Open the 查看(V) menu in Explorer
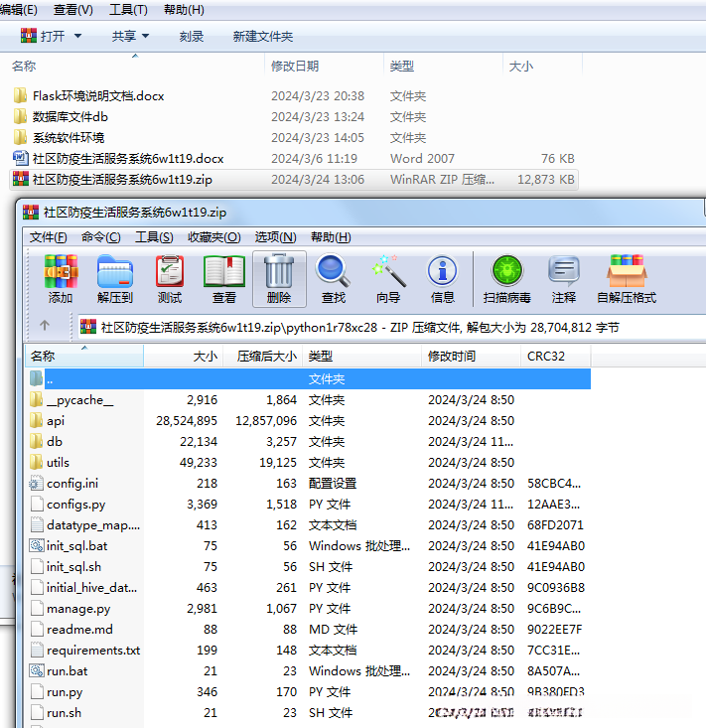This screenshot has width=706, height=728. click(72, 9)
